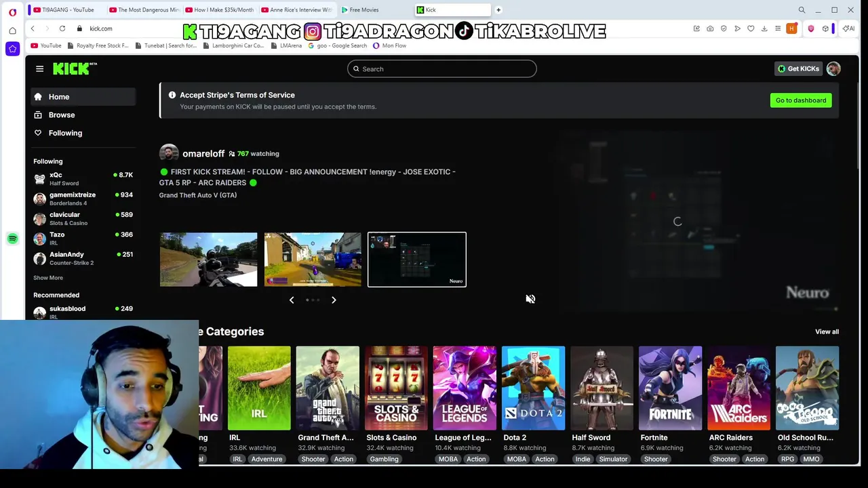Unmute the featured stream with the speaker icon
868x488 pixels.
(x=530, y=299)
